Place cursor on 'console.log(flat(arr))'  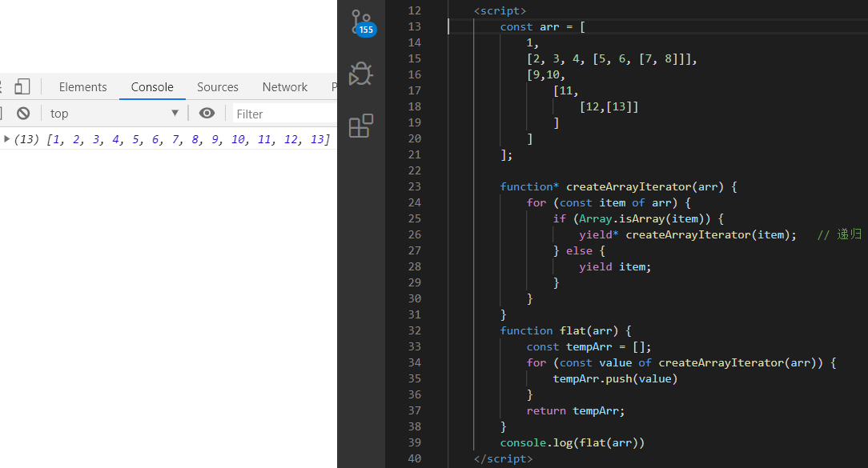(573, 442)
